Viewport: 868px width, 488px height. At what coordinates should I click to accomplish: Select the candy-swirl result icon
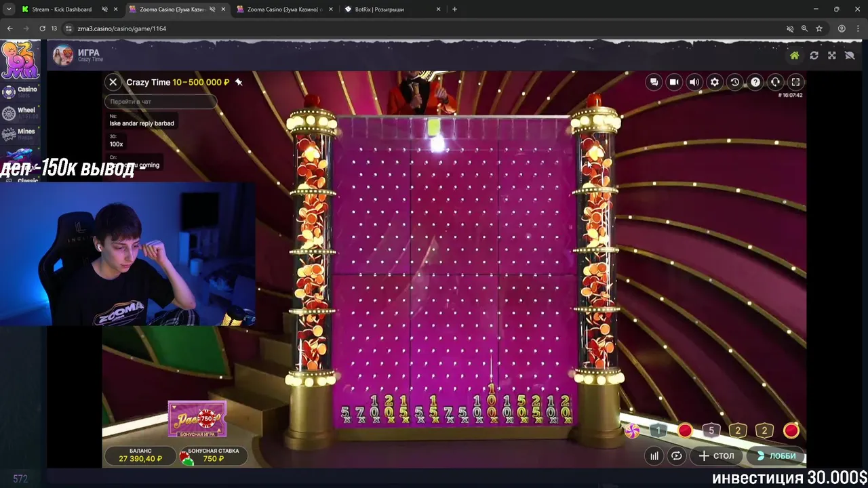(632, 430)
